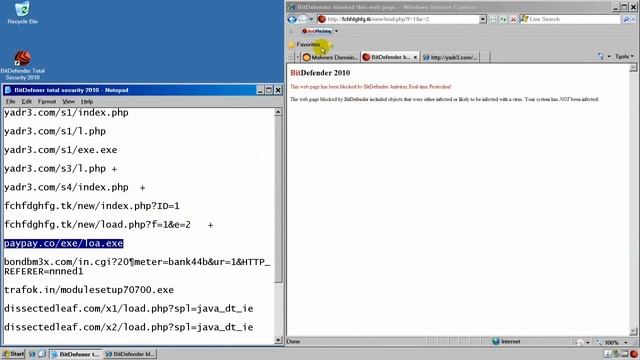Image resolution: width=640 pixels, height=360 pixels.
Task: Click the IE Back navigation button
Action: click(292, 19)
